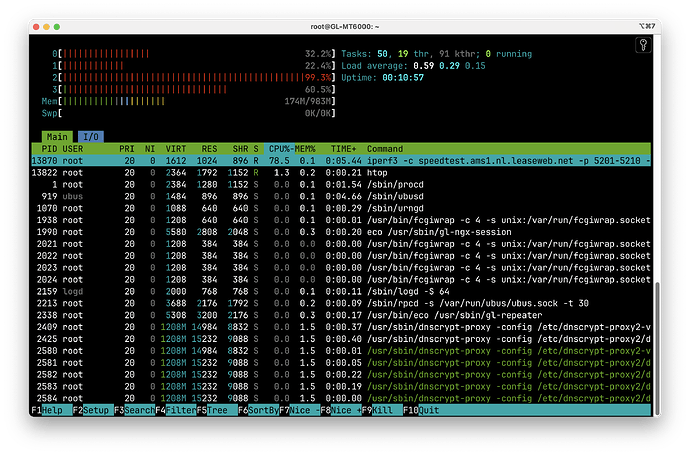Activate F3 Search

[135, 410]
